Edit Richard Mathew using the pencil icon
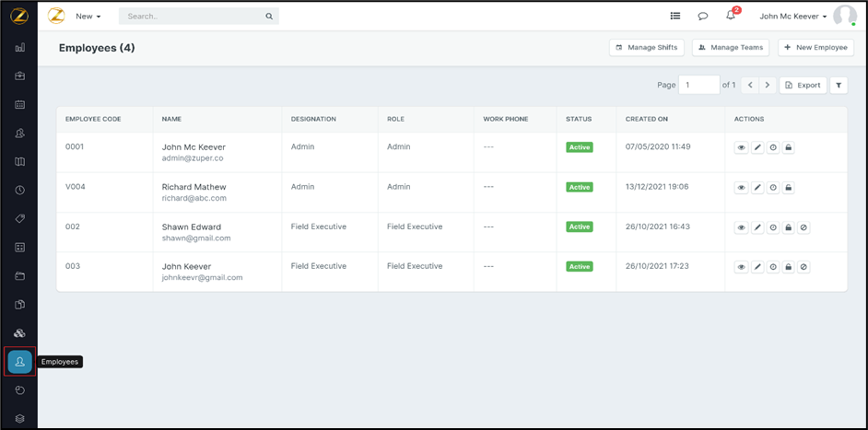The image size is (868, 430). (x=757, y=188)
